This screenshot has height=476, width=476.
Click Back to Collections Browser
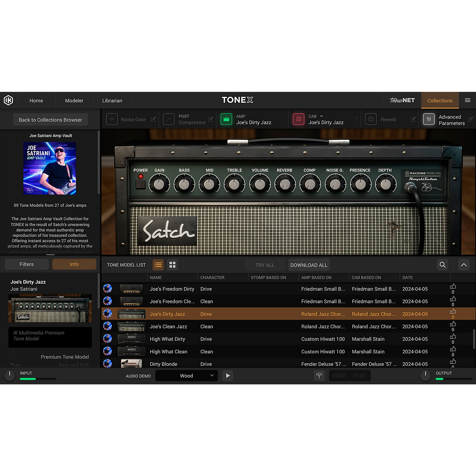click(x=50, y=120)
